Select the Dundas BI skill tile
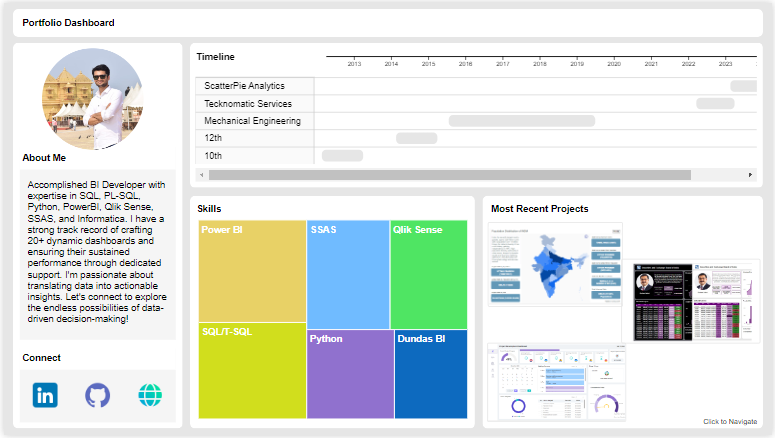 (431, 374)
